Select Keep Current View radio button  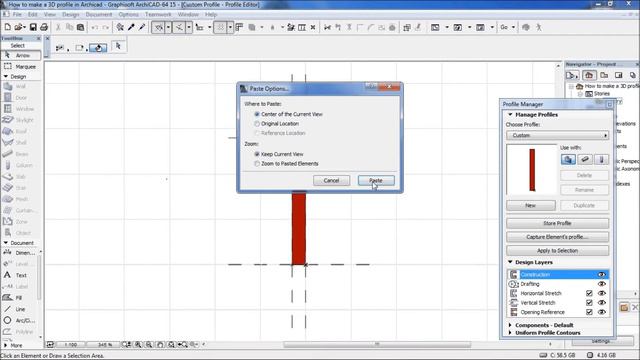coord(257,154)
